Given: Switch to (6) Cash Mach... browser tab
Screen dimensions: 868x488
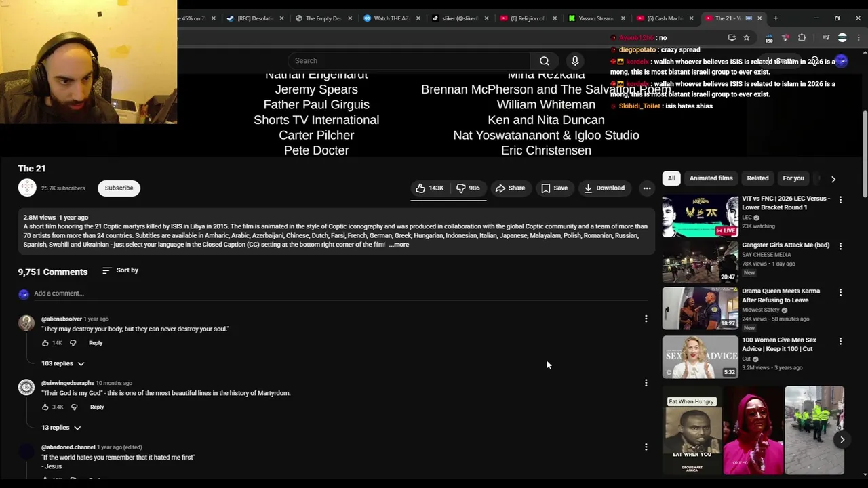Looking at the screenshot, I should [665, 18].
